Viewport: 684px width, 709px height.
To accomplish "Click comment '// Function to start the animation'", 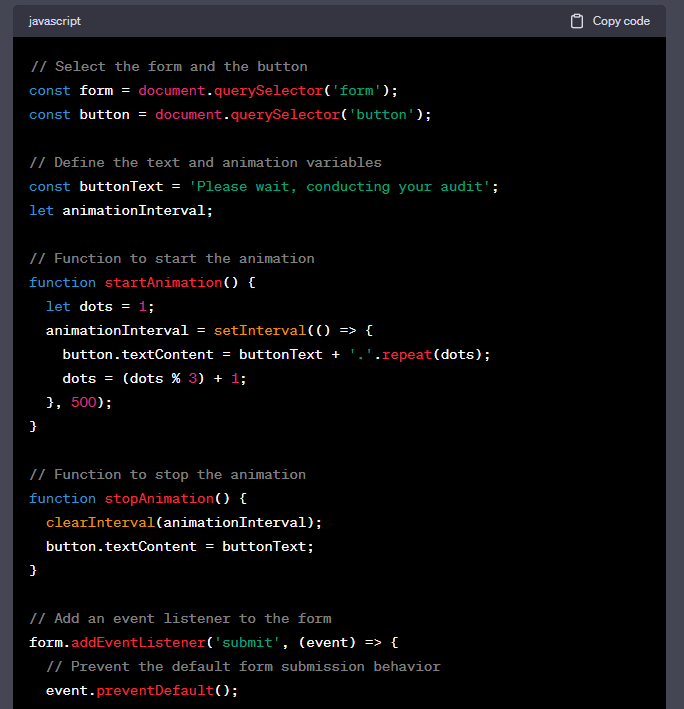I will (x=172, y=258).
